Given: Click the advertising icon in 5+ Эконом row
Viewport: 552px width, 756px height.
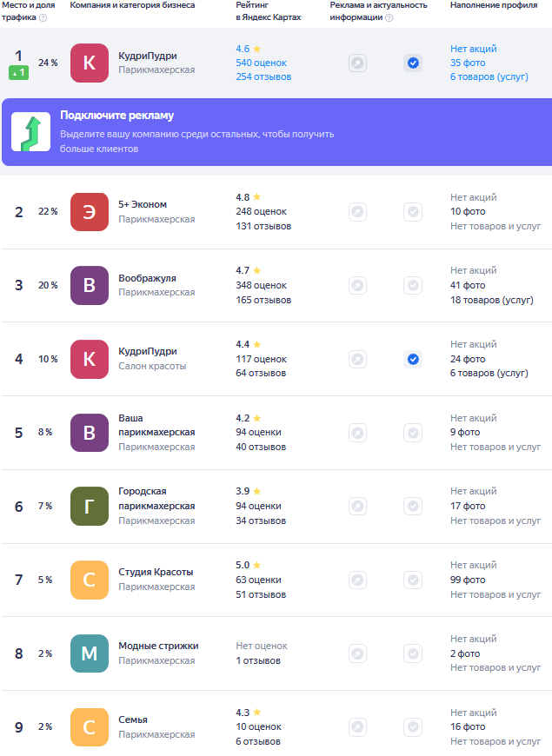Looking at the screenshot, I should (357, 212).
